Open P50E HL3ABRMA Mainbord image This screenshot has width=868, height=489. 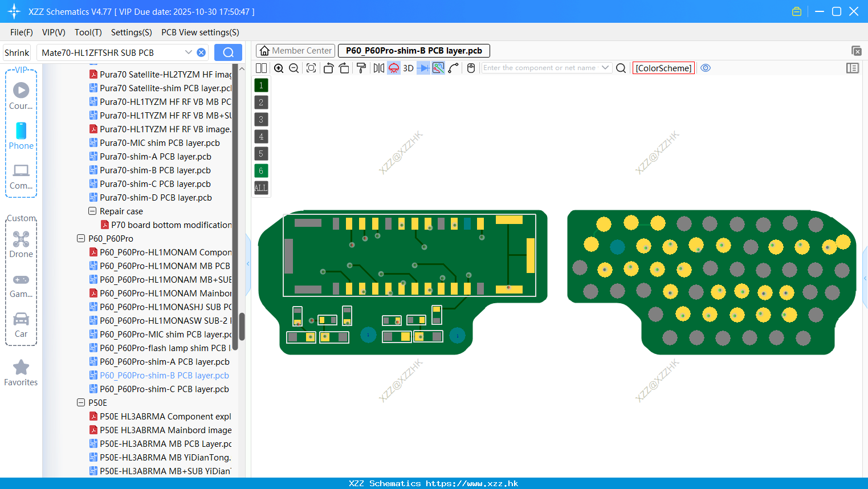click(x=161, y=430)
